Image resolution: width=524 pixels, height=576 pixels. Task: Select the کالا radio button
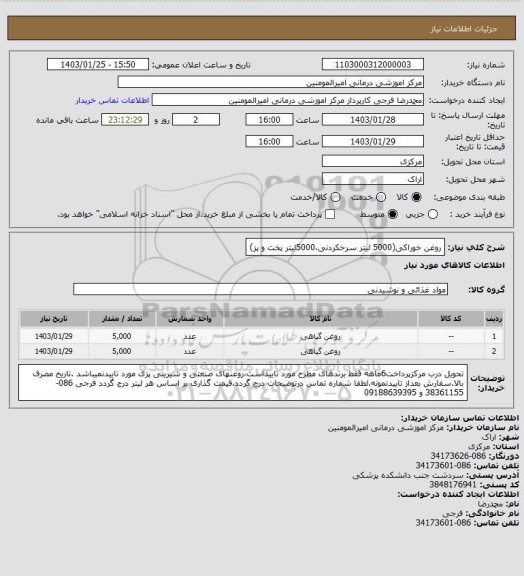pyautogui.click(x=416, y=197)
